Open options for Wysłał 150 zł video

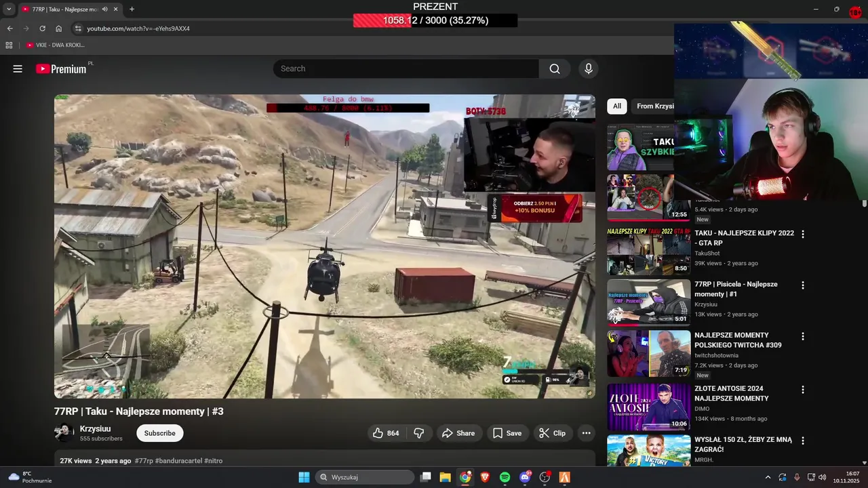(803, 441)
